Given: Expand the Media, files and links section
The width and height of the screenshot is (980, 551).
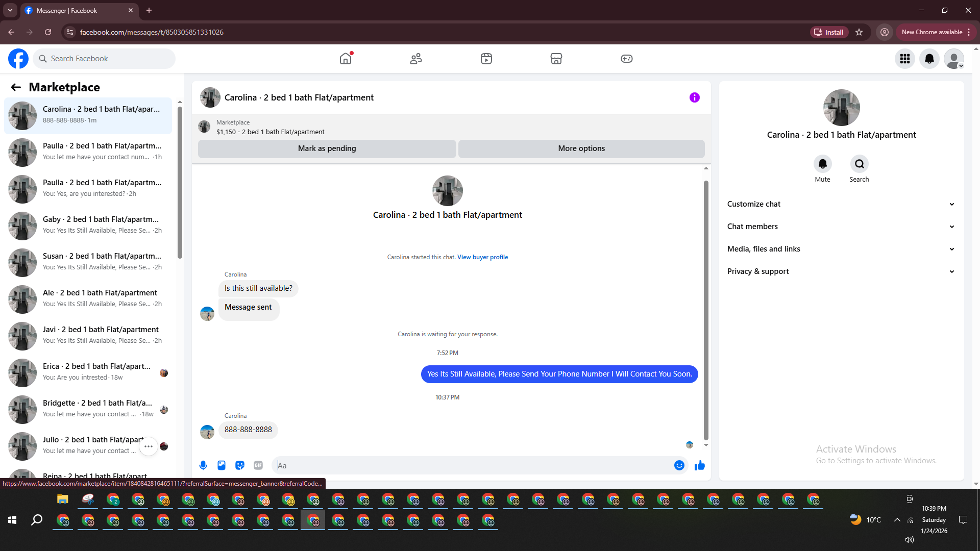Looking at the screenshot, I should click(x=841, y=249).
